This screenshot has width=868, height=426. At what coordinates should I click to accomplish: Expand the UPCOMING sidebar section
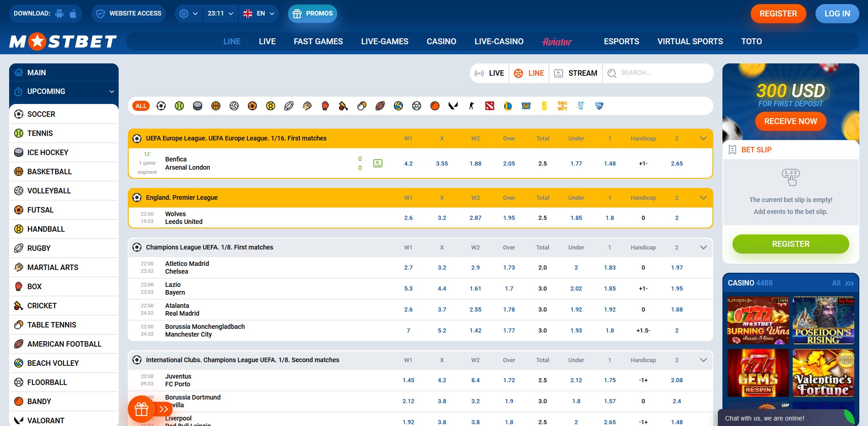pyautogui.click(x=64, y=91)
